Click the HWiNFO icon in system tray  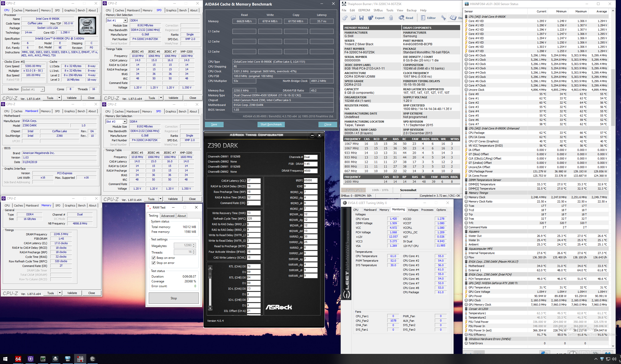tap(602, 359)
